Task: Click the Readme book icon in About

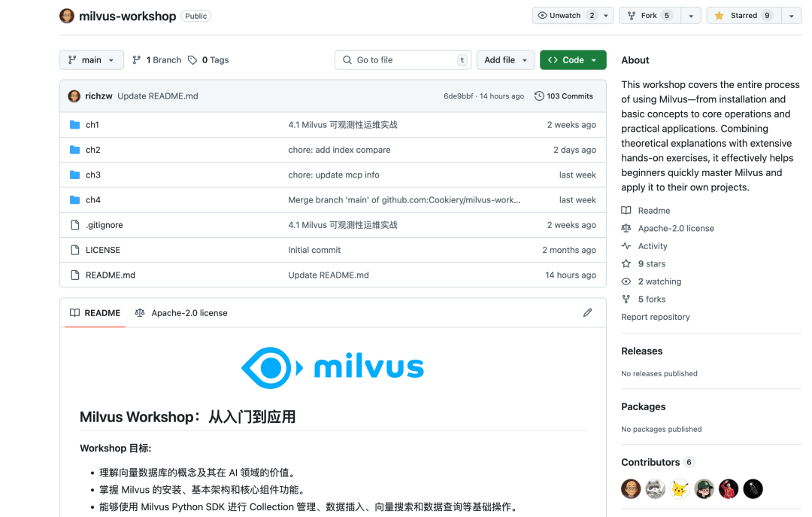Action: 626,211
